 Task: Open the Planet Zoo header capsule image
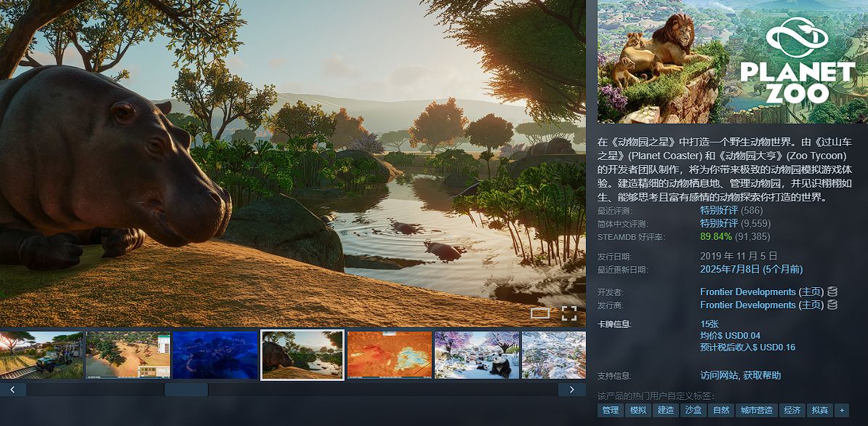tap(733, 61)
